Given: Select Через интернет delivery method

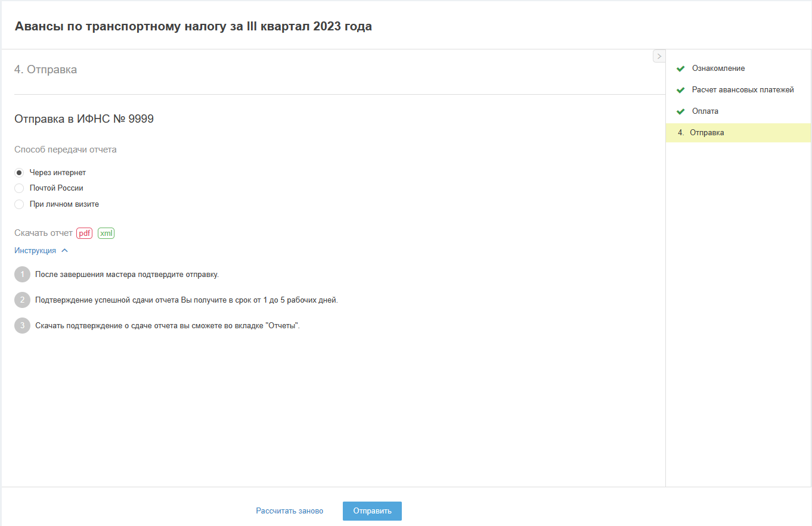Looking at the screenshot, I should click(19, 173).
